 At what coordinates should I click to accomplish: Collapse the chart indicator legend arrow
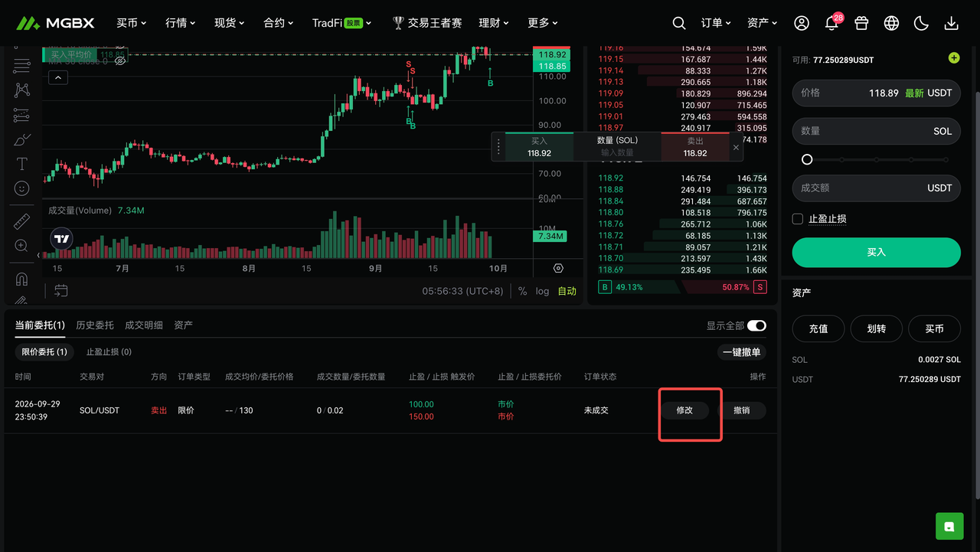[x=58, y=77]
